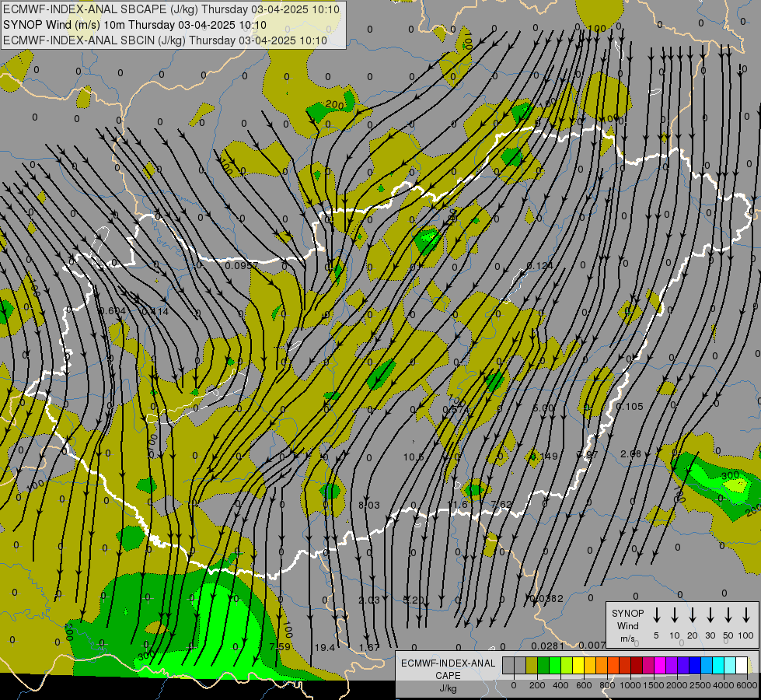The width and height of the screenshot is (761, 700).
Task: Click the 0.0382 value on the map
Action: (x=547, y=598)
